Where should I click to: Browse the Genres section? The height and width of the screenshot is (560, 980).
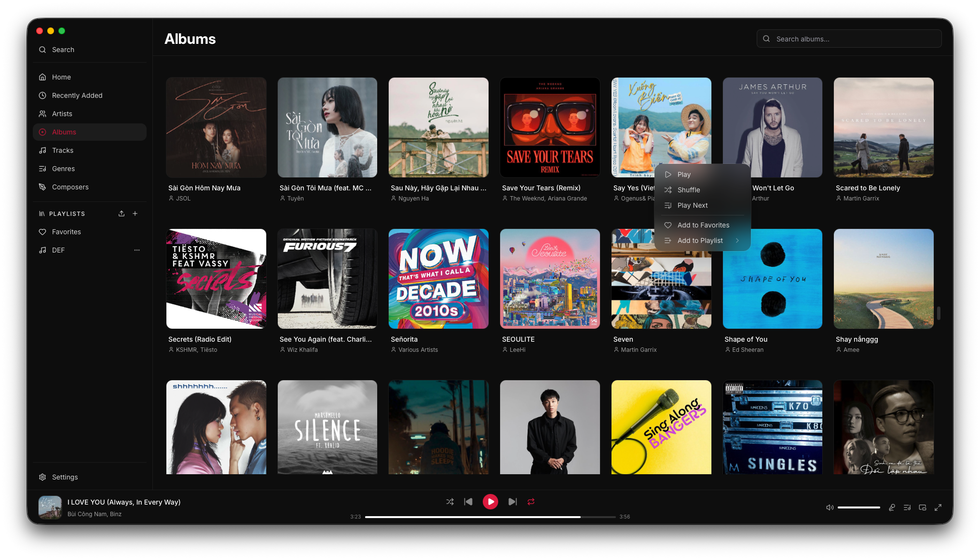click(90, 169)
